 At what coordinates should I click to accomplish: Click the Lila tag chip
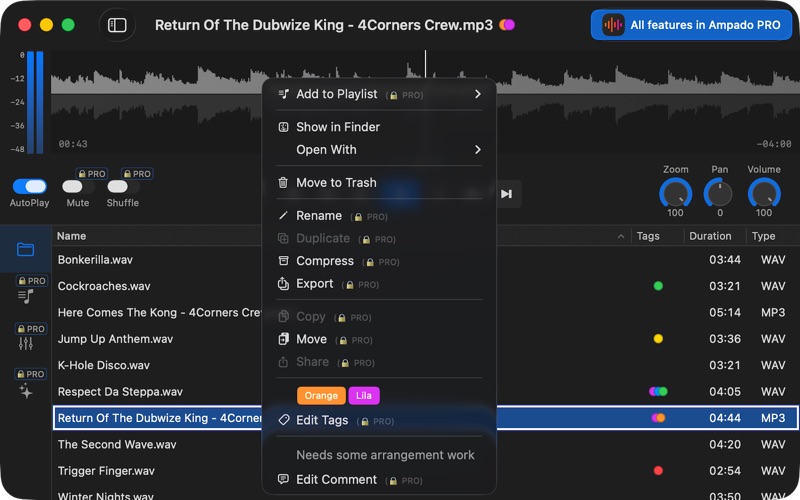[364, 395]
